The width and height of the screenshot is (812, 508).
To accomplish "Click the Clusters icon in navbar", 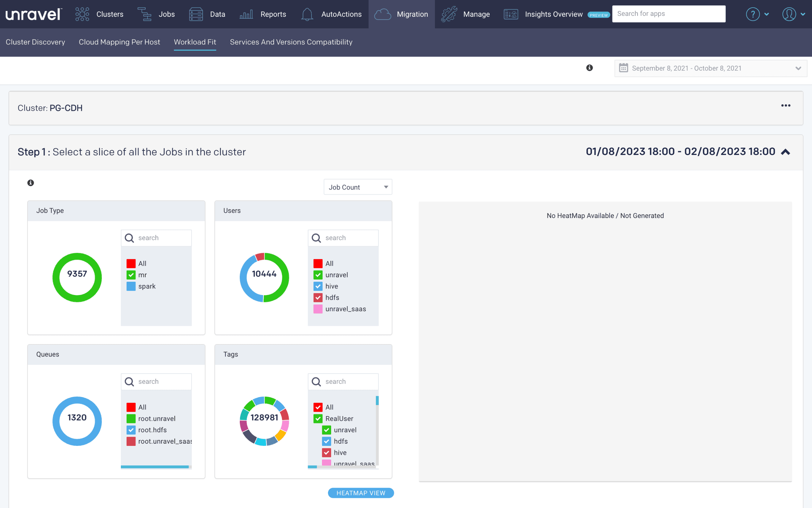I will click(82, 14).
